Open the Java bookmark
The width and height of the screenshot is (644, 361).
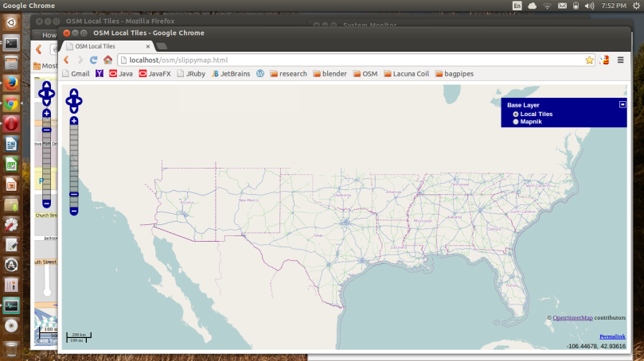point(121,74)
